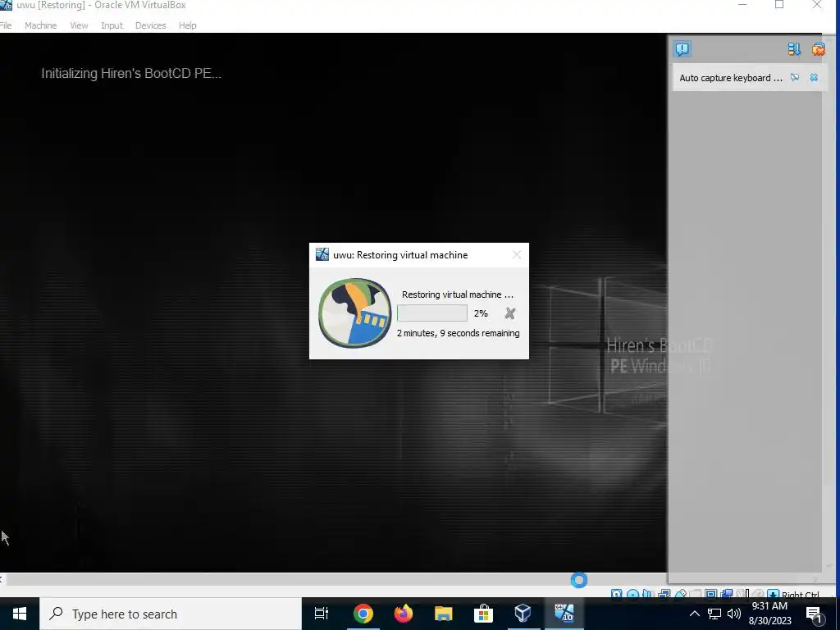Open the View menu
The width and height of the screenshot is (840, 630).
click(x=79, y=25)
